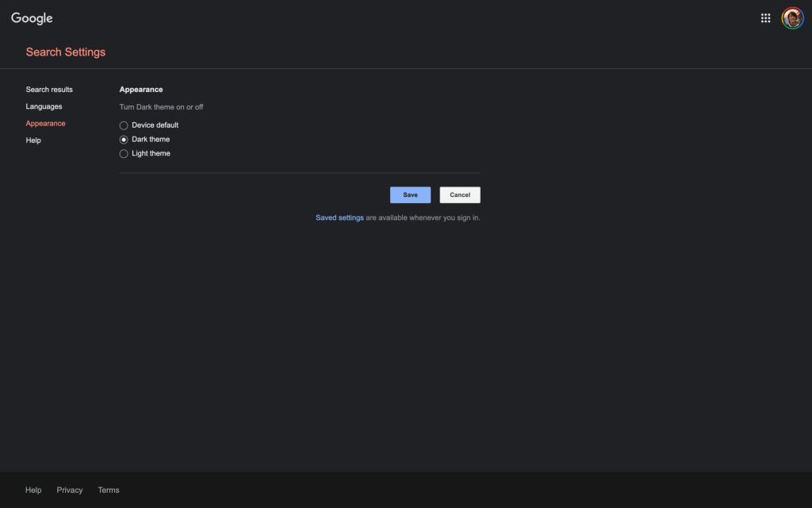Screen dimensions: 812x508
Task: Select the Light theme option
Action: click(x=124, y=153)
